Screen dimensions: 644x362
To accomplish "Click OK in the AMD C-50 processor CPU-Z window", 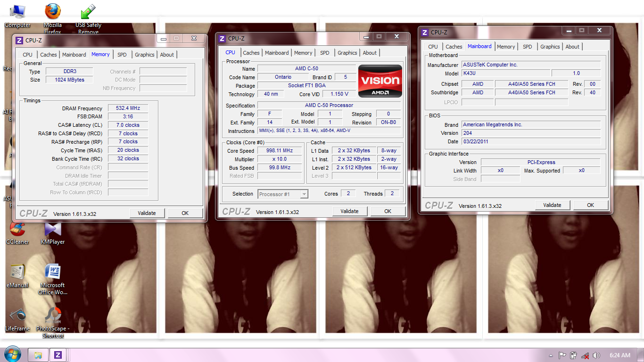I will [388, 211].
